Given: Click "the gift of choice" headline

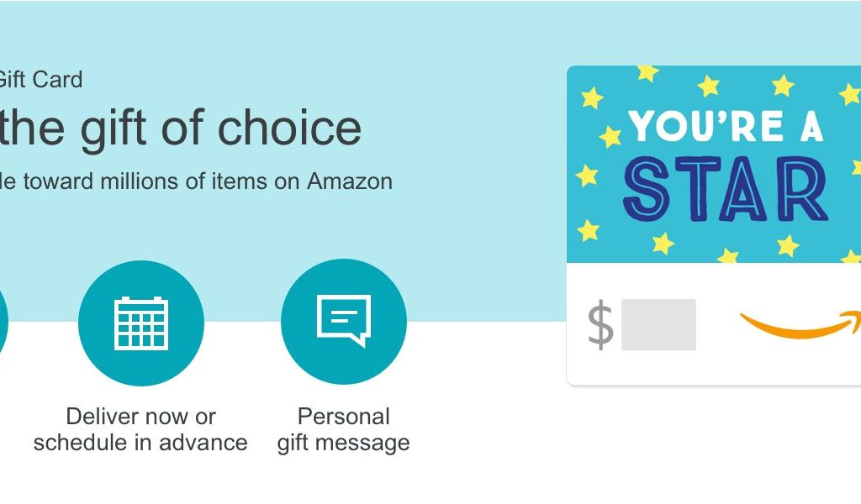Looking at the screenshot, I should (x=180, y=129).
